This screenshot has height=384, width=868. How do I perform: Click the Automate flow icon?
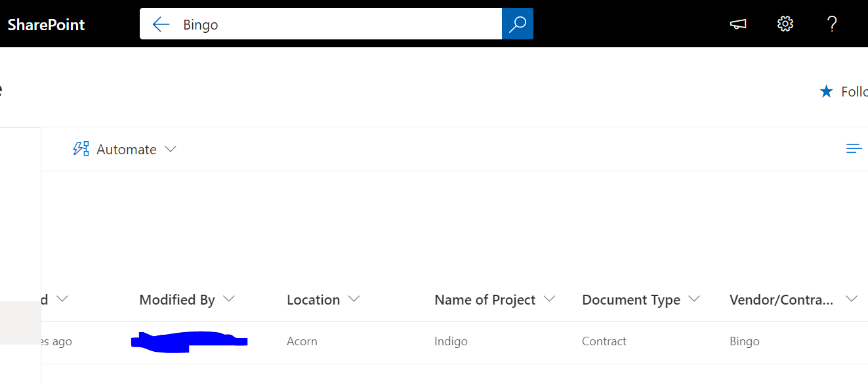pyautogui.click(x=81, y=149)
